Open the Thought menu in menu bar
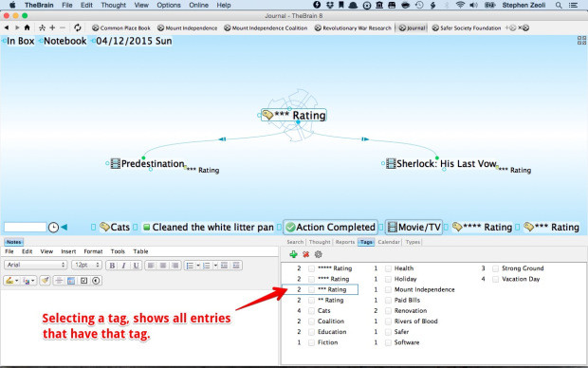This screenshot has width=588, height=368. pyautogui.click(x=113, y=5)
